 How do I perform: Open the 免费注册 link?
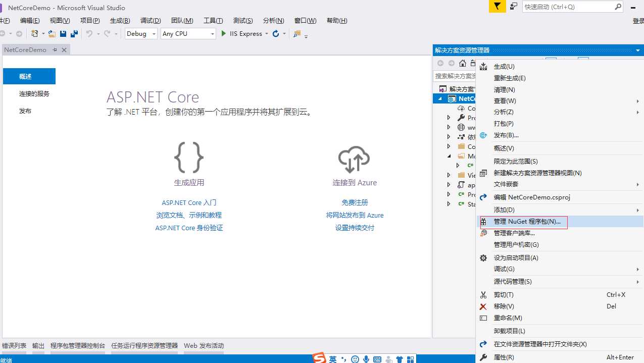point(355,202)
